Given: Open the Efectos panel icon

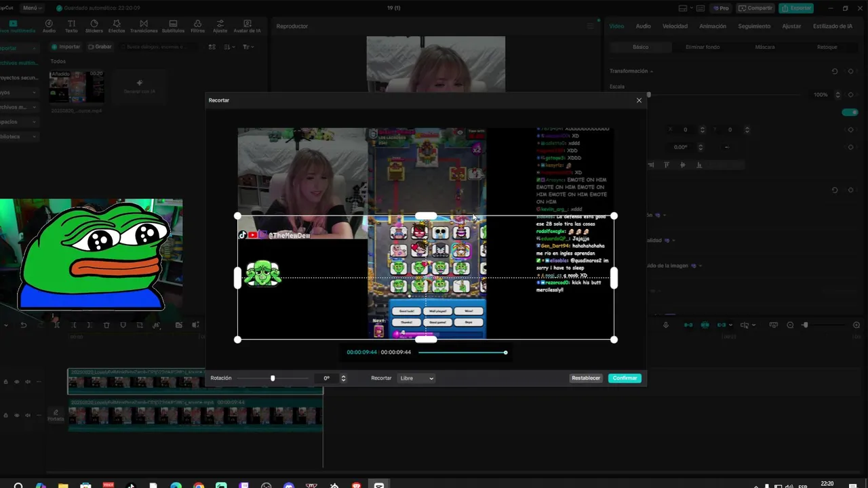Looking at the screenshot, I should (x=117, y=26).
